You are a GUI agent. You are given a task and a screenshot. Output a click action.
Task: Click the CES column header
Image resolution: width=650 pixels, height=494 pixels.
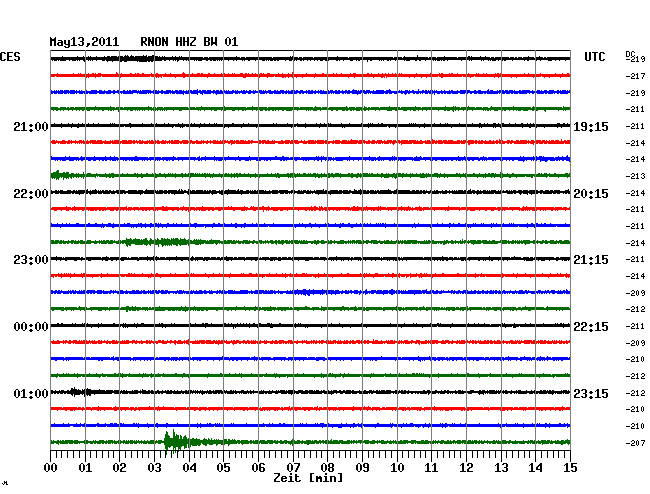10,57
